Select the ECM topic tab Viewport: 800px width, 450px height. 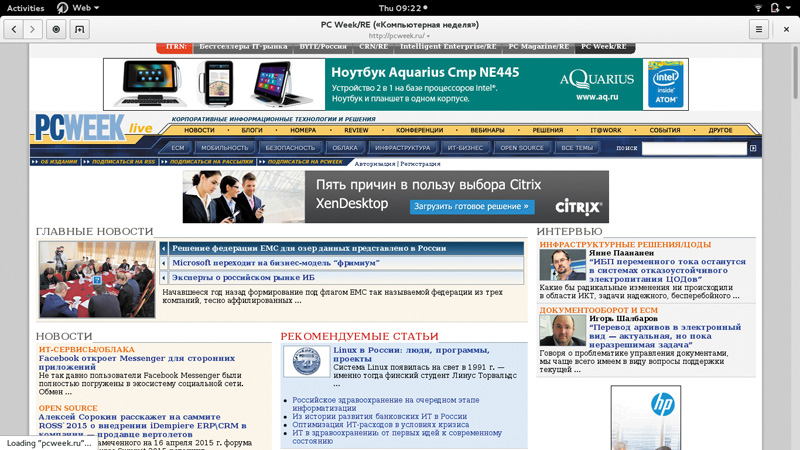click(x=178, y=148)
